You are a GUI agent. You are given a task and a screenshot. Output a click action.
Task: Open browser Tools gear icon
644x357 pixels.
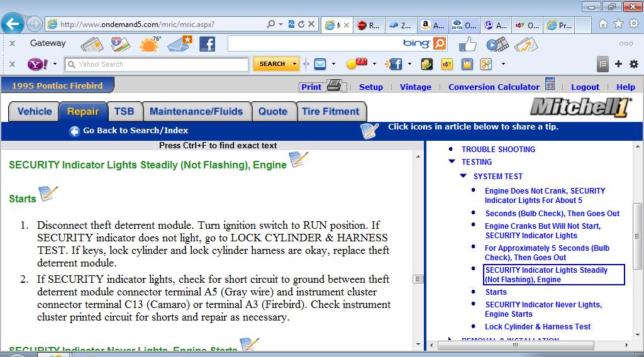point(634,25)
